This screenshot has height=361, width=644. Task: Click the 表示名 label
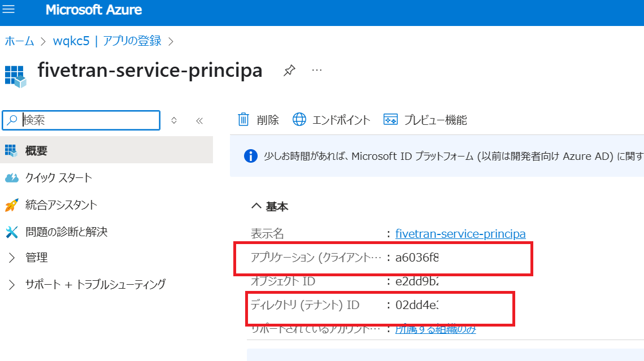[267, 234]
